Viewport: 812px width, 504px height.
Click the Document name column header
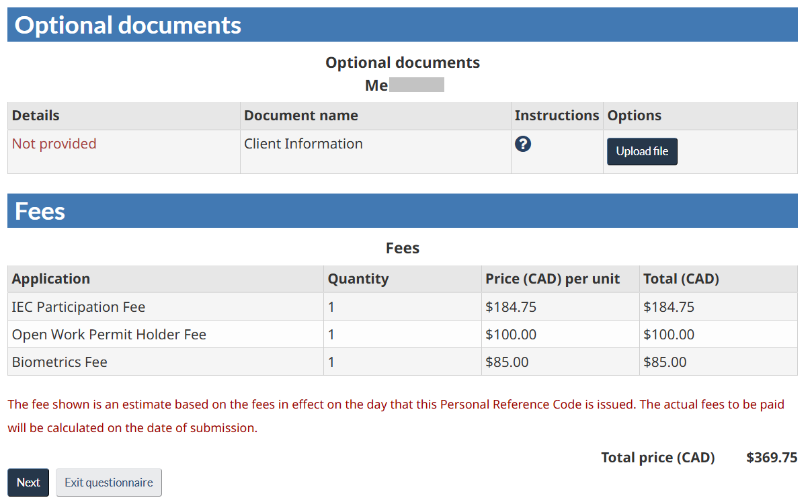pos(300,116)
